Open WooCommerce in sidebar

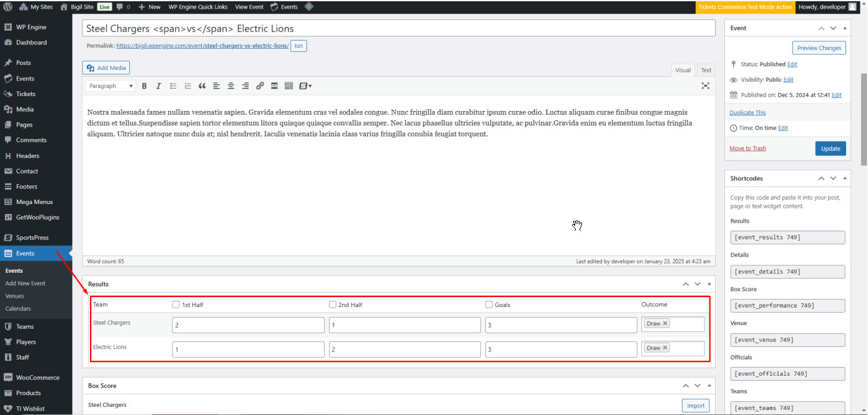pos(36,378)
